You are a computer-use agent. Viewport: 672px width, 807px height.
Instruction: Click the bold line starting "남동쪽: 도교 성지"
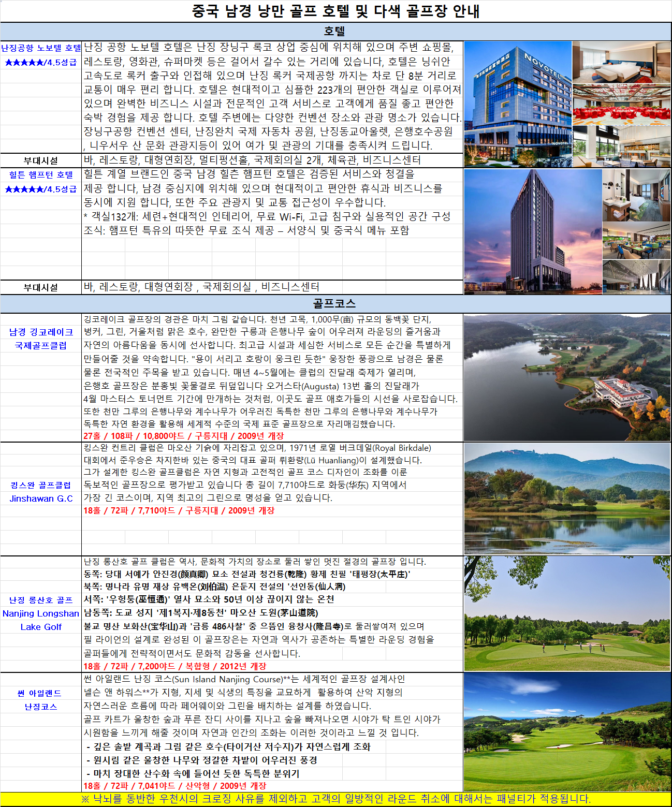coord(201,612)
